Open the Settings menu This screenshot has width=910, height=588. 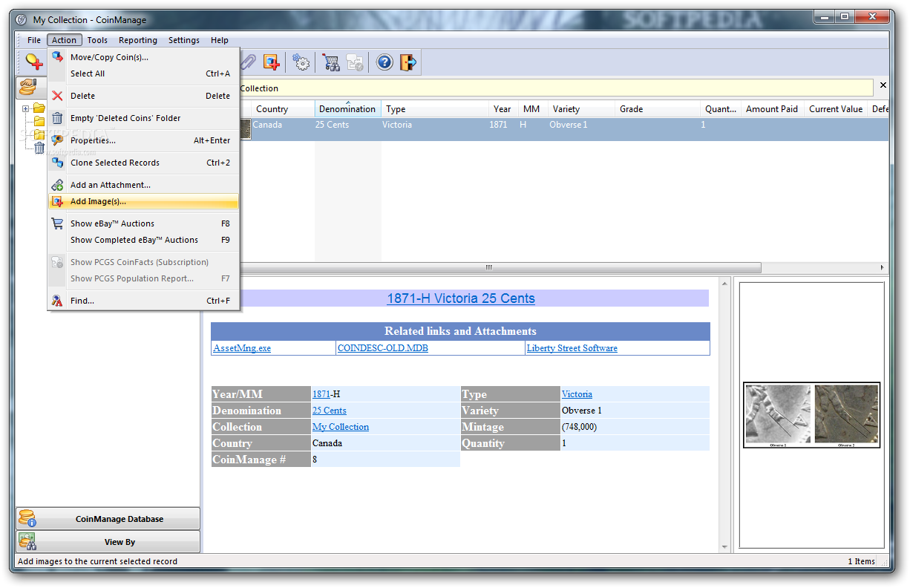point(184,40)
